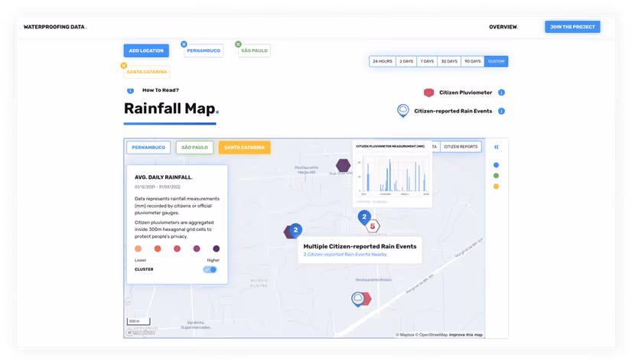Remove the Pernambuco location tag
Image resolution: width=632 pixels, height=364 pixels.
(x=184, y=44)
